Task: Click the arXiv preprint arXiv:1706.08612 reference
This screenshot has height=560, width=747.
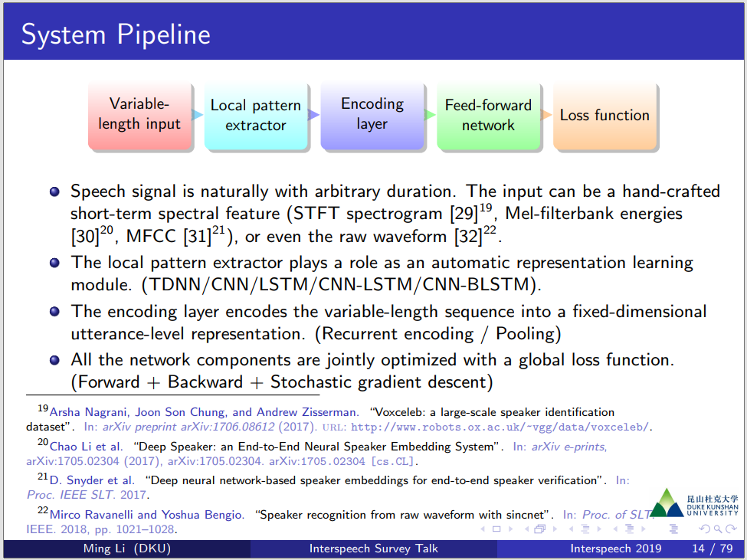Action: tap(188, 427)
